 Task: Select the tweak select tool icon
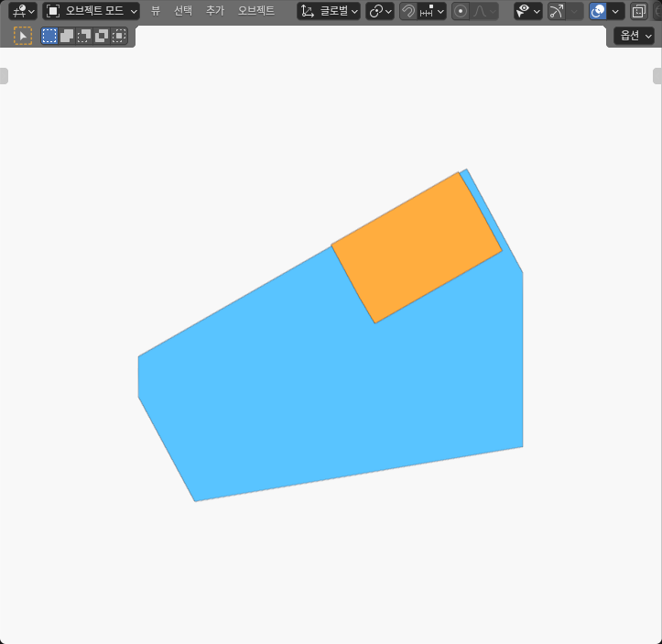coord(23,36)
